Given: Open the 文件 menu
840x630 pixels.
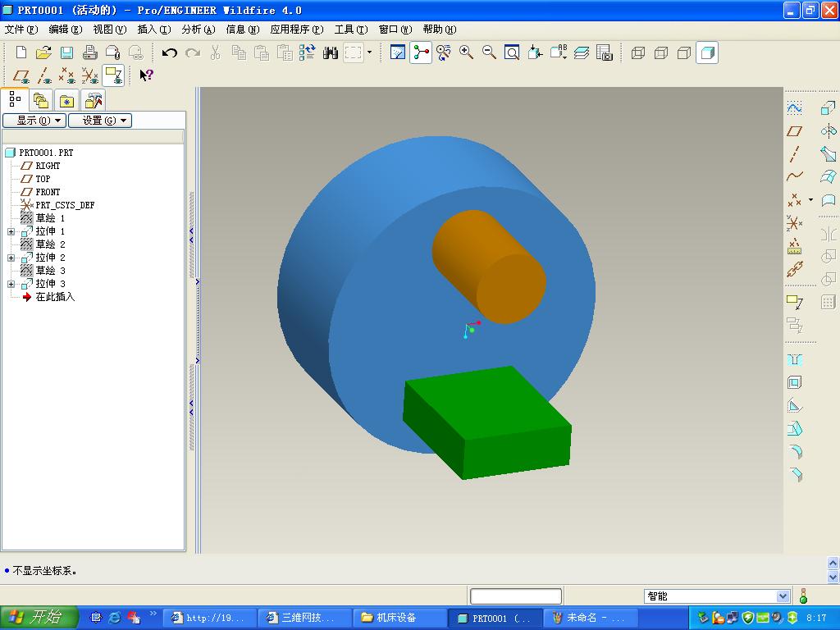Looking at the screenshot, I should click(21, 30).
